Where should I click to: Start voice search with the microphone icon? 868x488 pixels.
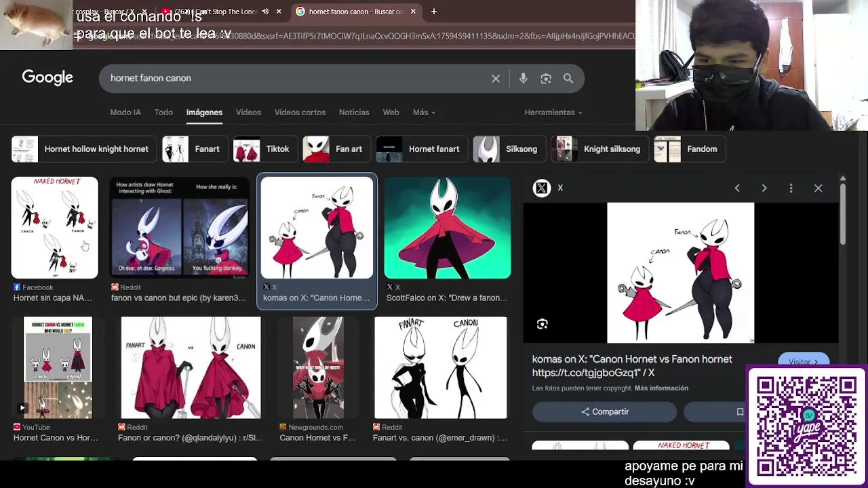click(x=523, y=79)
